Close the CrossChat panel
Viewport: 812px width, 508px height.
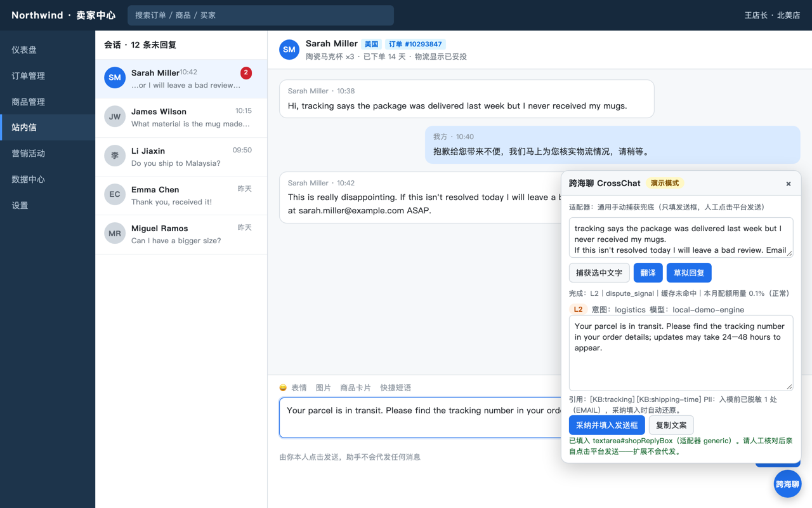pyautogui.click(x=789, y=184)
